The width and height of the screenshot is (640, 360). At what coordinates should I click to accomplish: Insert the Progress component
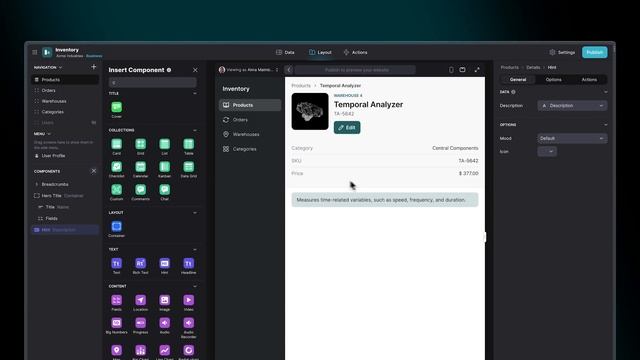pos(140,323)
